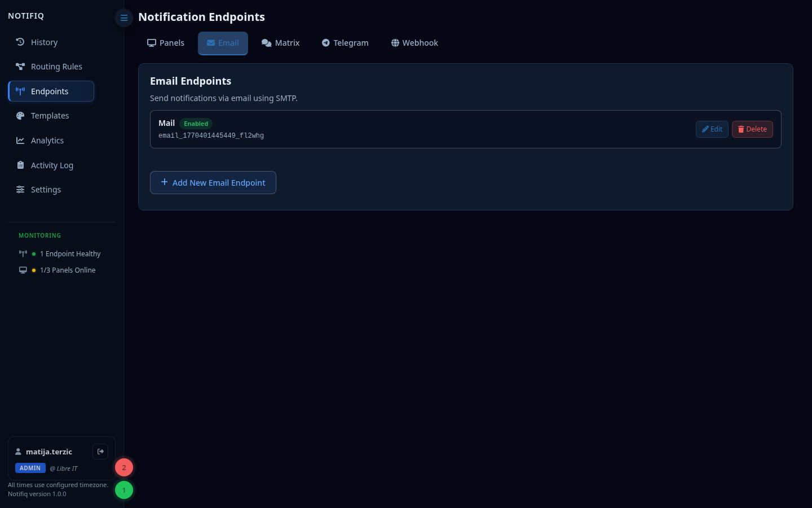812x508 pixels.
Task: Select the Email tab
Action: 223,43
